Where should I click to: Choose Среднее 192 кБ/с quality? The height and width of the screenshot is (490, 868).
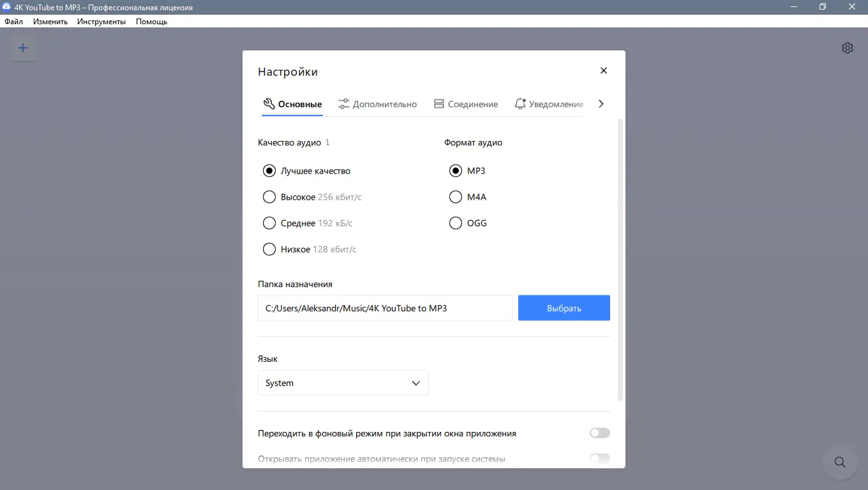308,223
